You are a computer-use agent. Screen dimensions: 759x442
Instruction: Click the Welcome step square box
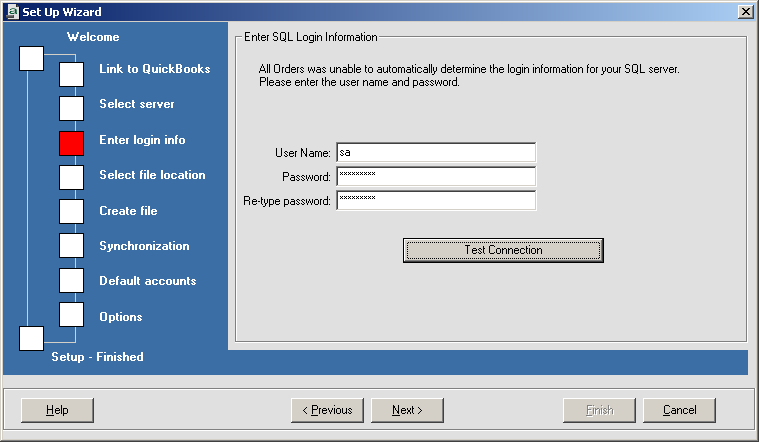pos(32,58)
